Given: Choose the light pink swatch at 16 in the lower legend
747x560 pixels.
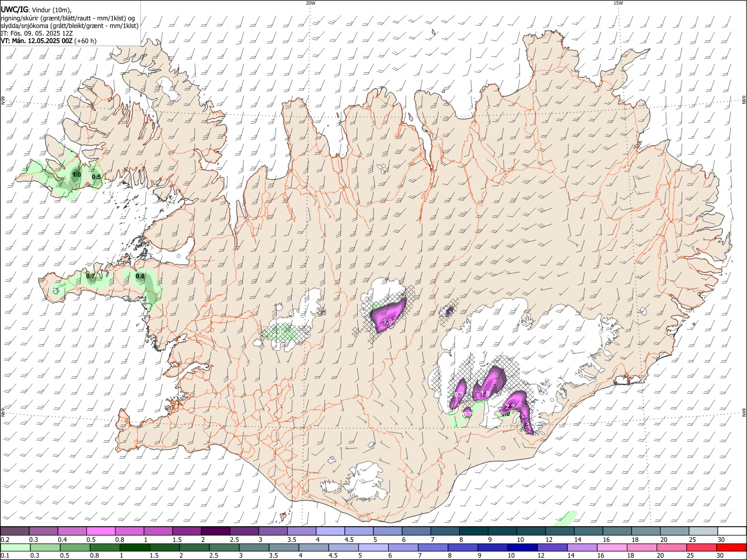Looking at the screenshot, I should point(612,547).
